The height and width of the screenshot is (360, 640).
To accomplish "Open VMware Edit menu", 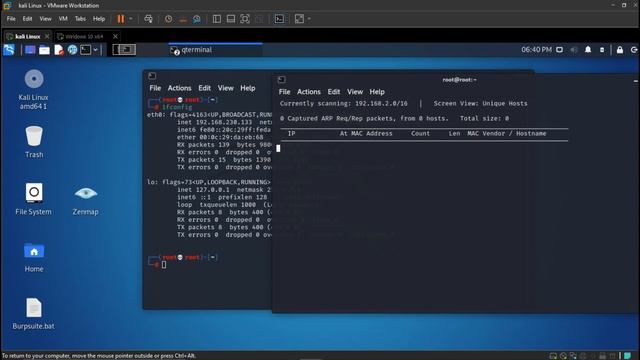I will click(x=27, y=19).
